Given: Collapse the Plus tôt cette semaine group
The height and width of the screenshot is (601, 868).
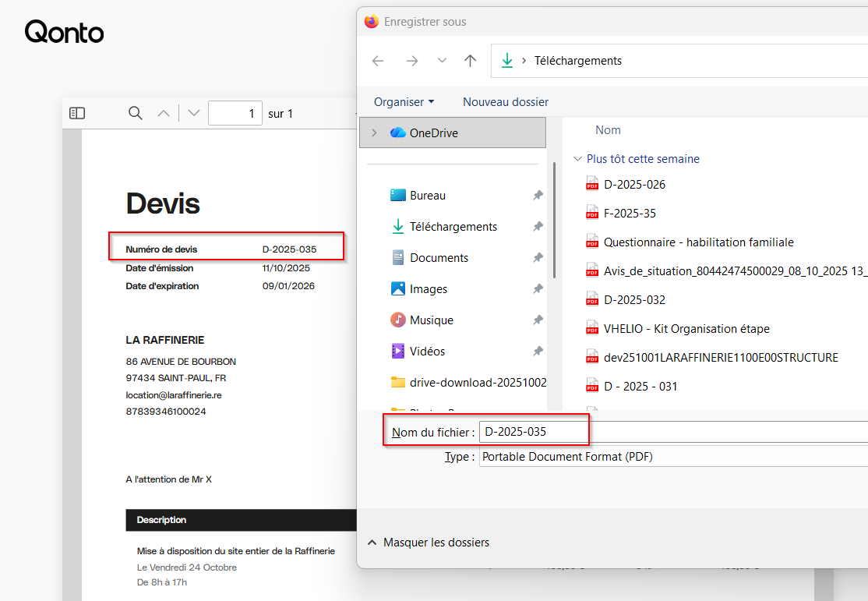Looking at the screenshot, I should coord(577,159).
